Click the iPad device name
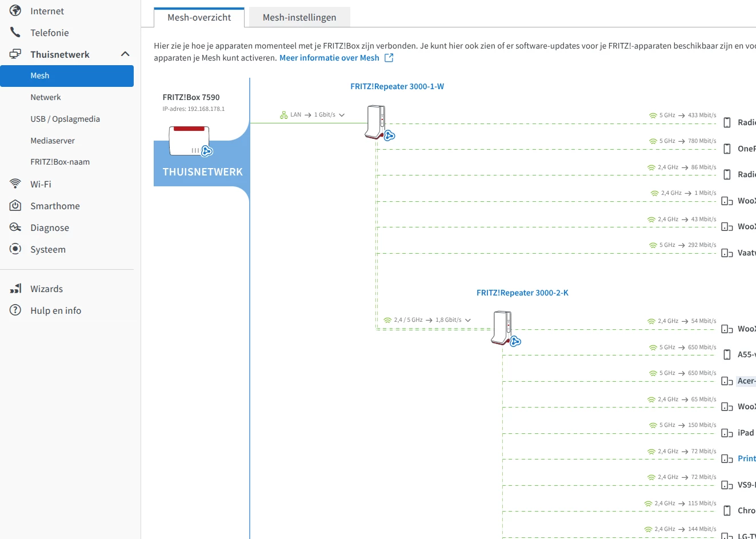The image size is (756, 539). click(746, 433)
